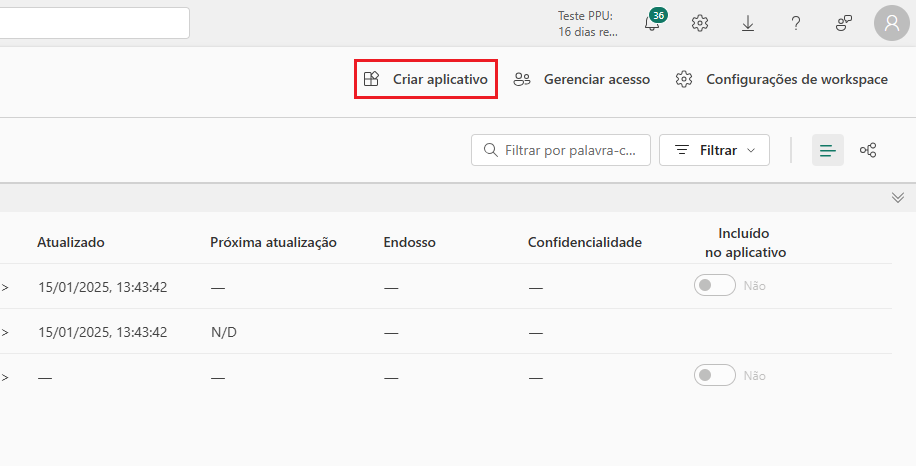Toggle Incluído no aplicativo on first row
This screenshot has height=466, width=916.
pyautogui.click(x=714, y=285)
